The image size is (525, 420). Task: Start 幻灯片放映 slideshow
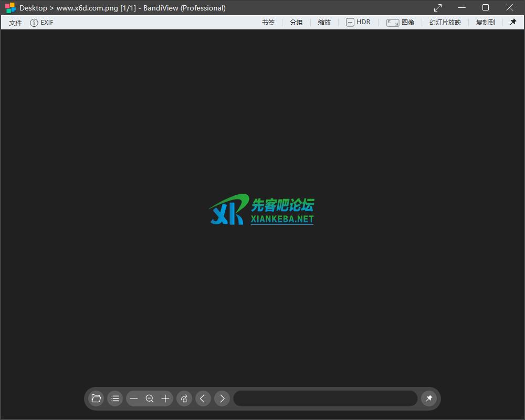click(445, 22)
